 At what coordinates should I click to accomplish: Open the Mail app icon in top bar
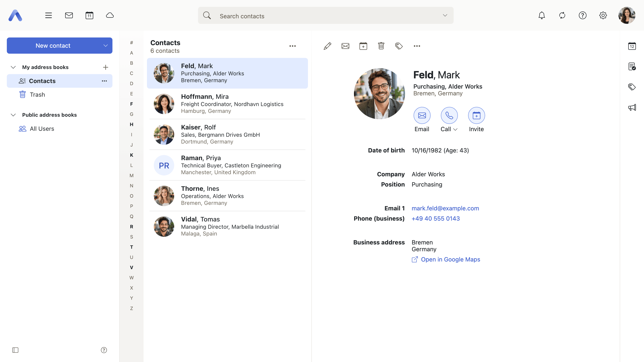coord(69,16)
